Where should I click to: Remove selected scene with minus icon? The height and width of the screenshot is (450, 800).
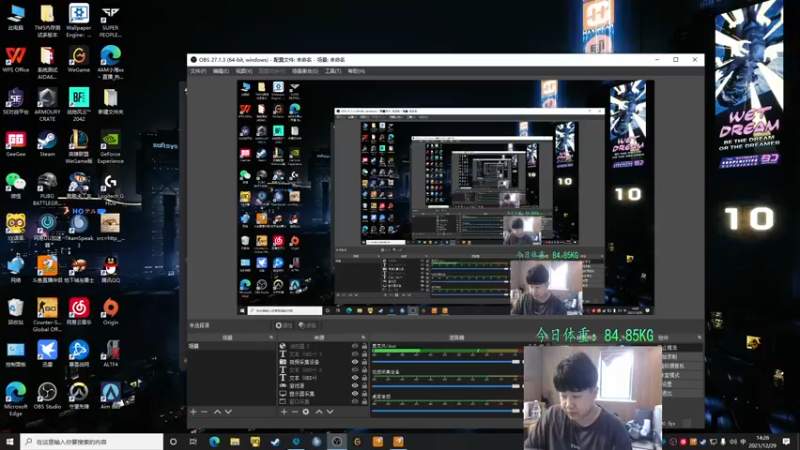(204, 411)
